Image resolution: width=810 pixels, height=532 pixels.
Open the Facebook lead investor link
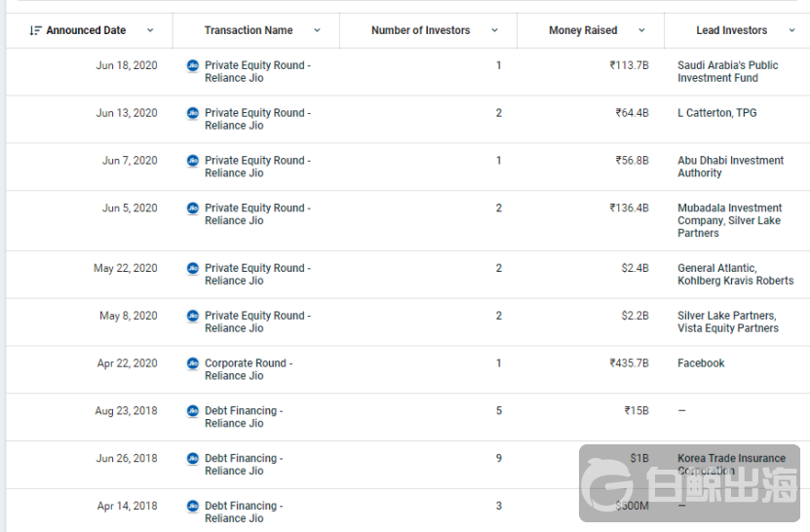click(701, 363)
